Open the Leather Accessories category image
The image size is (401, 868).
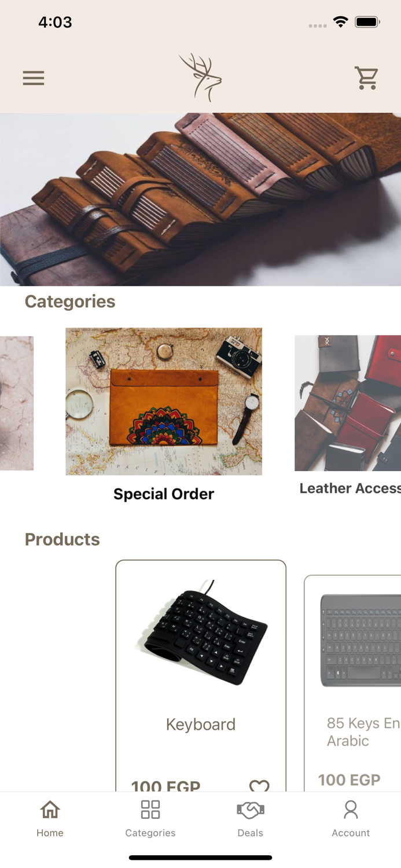(348, 403)
